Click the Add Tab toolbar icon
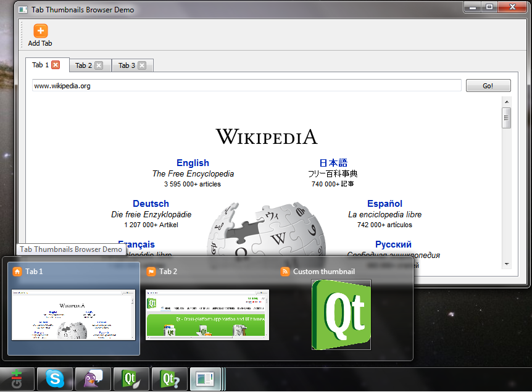This screenshot has height=392, width=532. pos(40,30)
